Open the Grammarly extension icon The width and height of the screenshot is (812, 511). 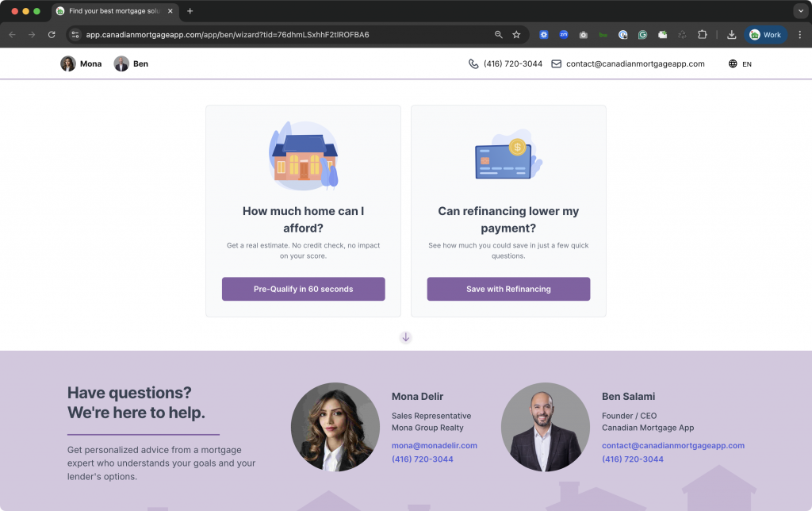coord(642,35)
